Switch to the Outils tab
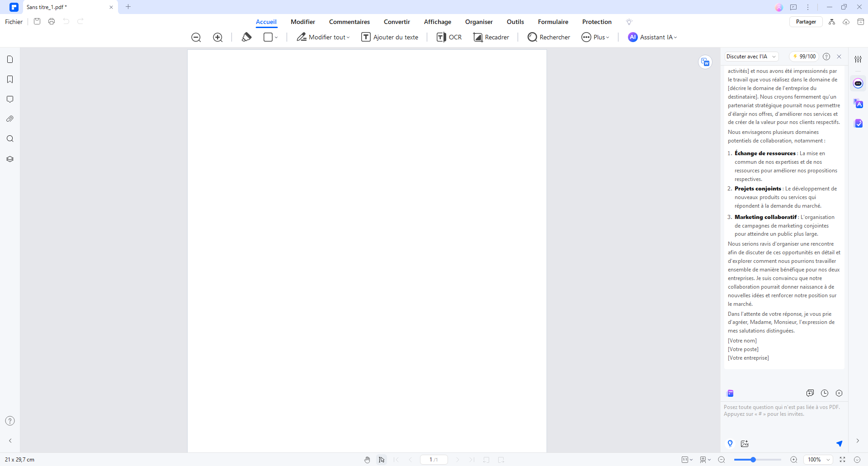868x466 pixels. 515,22
